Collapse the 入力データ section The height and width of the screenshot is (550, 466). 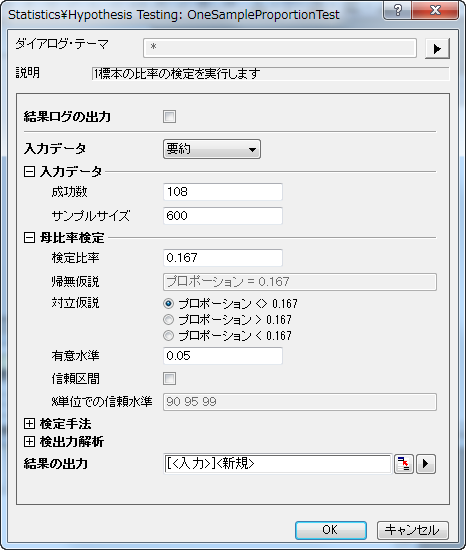coord(29,172)
